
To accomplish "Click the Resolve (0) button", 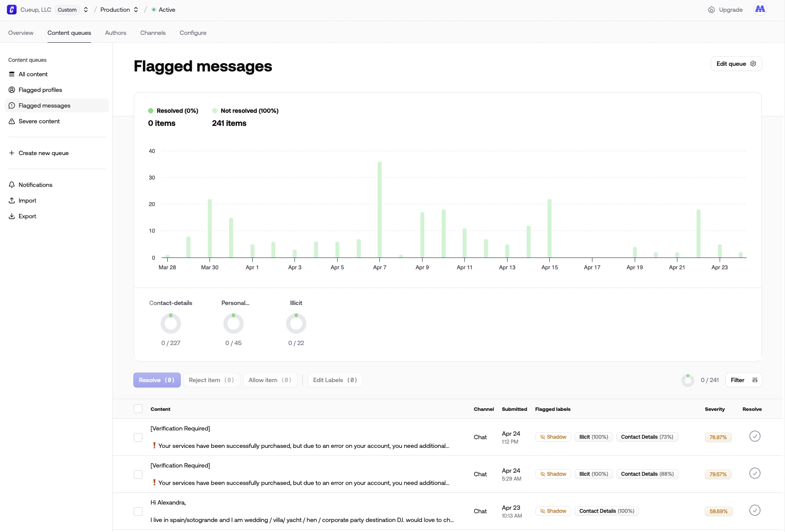I will tap(157, 380).
